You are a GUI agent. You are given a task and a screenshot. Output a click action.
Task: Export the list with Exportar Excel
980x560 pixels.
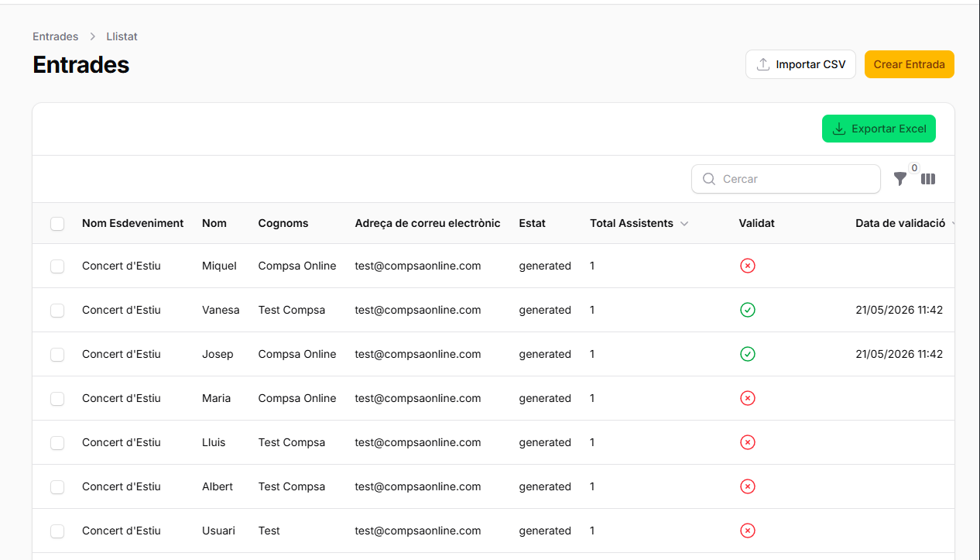(879, 129)
